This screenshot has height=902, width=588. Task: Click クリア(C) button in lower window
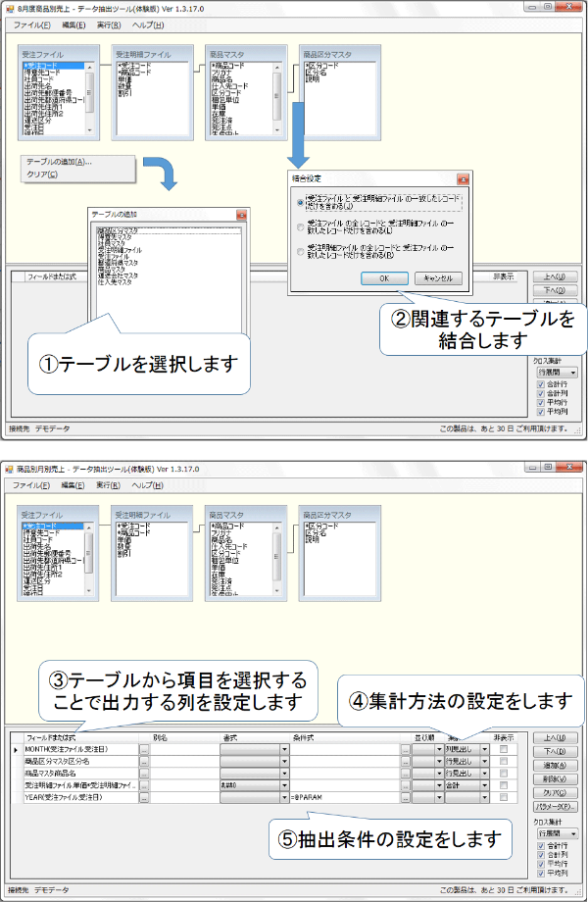point(555,793)
